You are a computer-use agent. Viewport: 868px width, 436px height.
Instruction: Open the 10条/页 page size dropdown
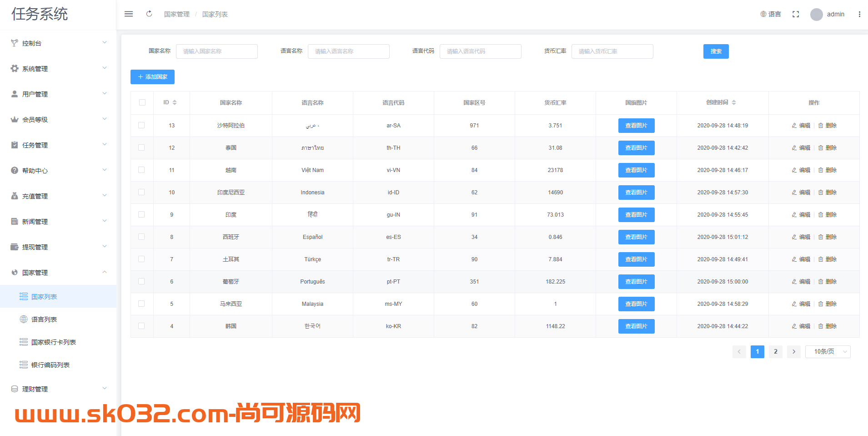coord(828,351)
